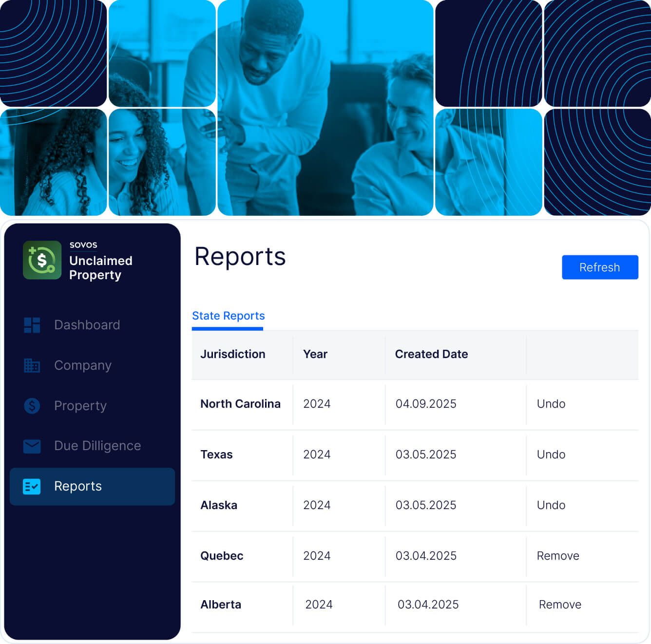This screenshot has height=644, width=651.
Task: Undo the Texas report
Action: click(x=551, y=455)
